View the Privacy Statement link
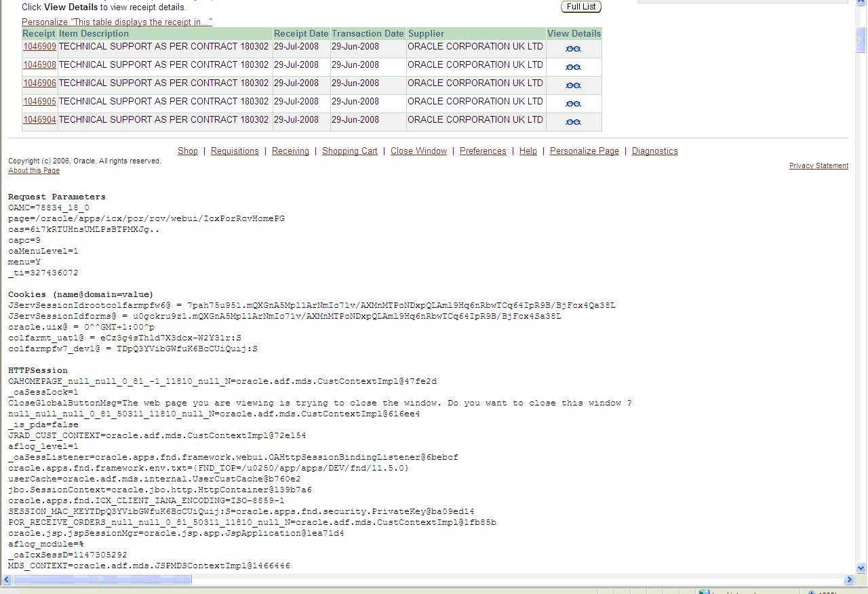 click(818, 165)
